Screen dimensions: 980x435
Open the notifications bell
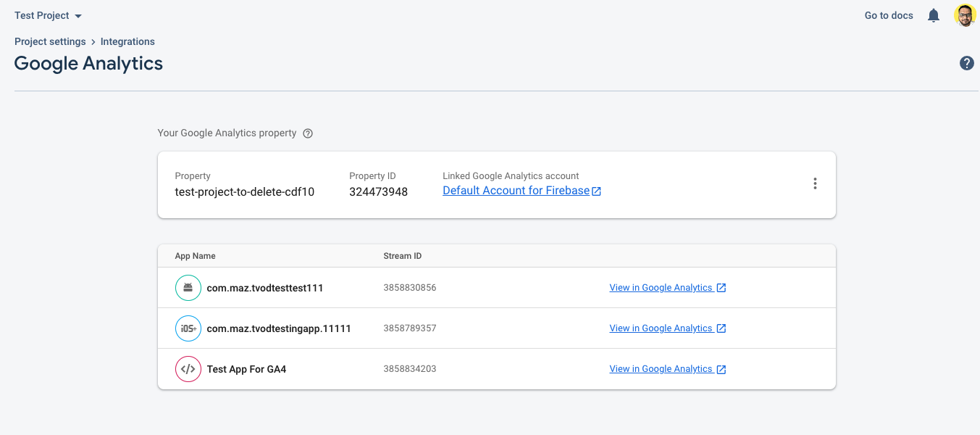[x=934, y=15]
